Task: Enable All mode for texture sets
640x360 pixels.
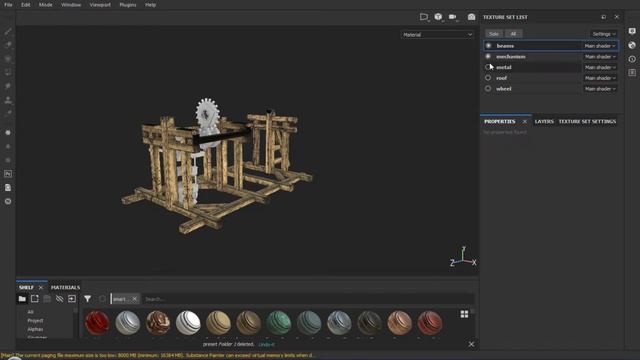Action: tap(513, 34)
